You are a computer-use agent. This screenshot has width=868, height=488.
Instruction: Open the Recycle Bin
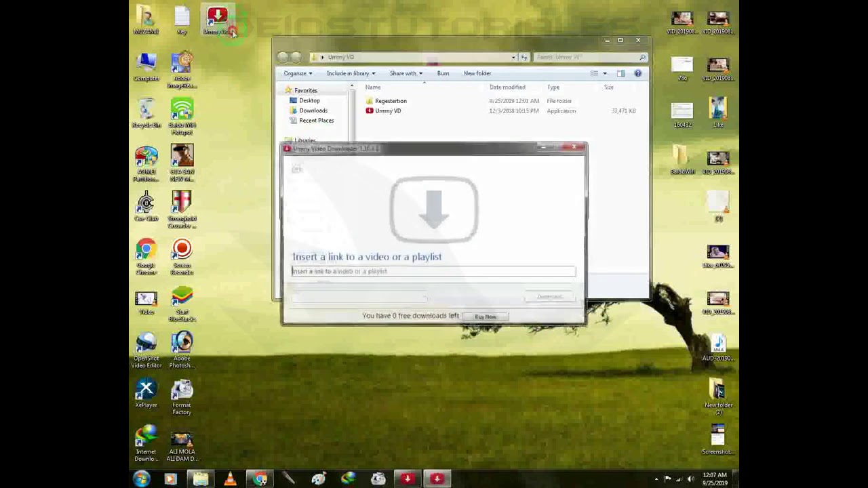click(146, 114)
